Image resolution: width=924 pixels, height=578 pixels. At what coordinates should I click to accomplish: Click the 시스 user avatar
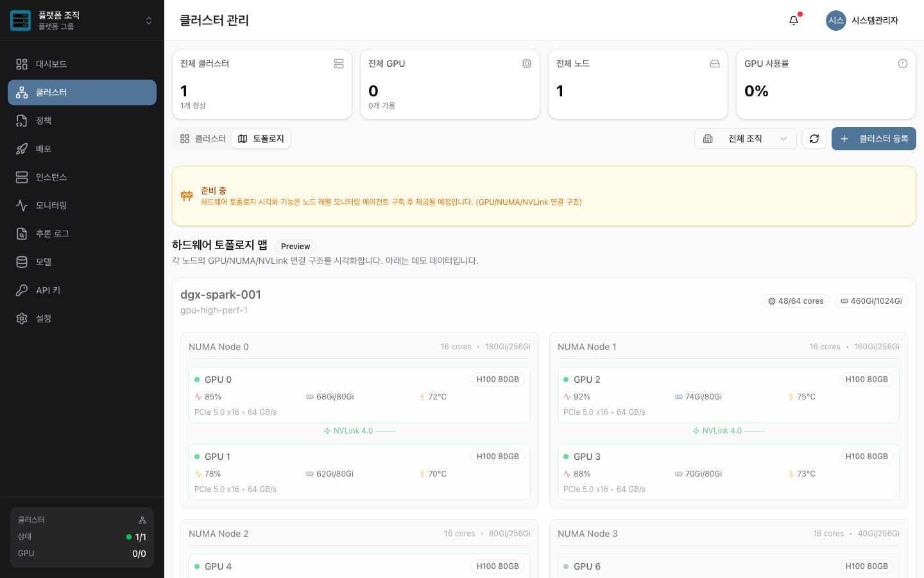[x=836, y=21]
